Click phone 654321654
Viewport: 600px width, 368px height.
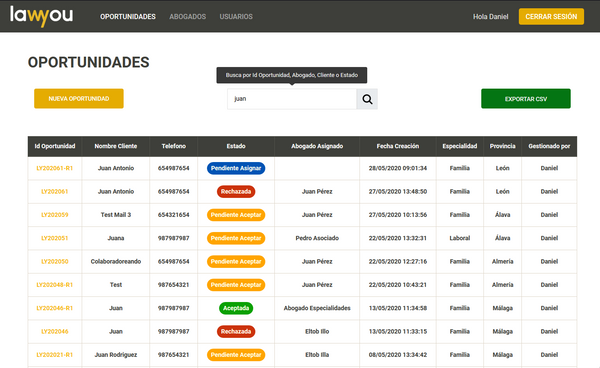[x=173, y=215]
